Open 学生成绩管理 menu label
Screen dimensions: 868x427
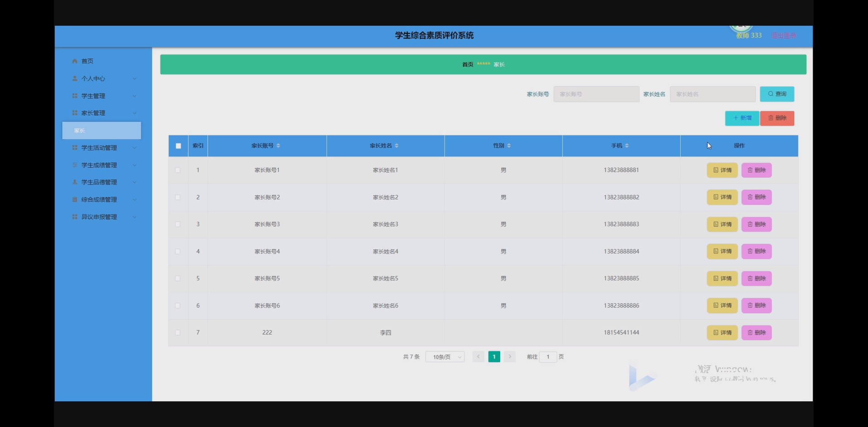click(99, 165)
